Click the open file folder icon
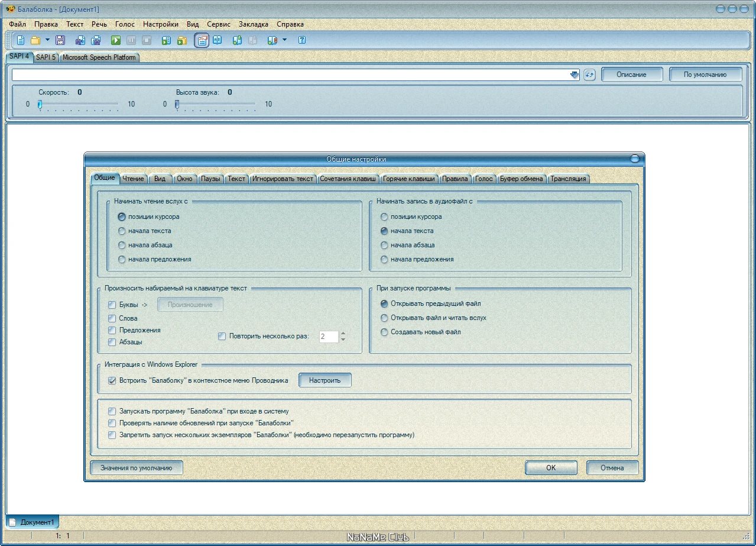This screenshot has height=546, width=756. 35,40
